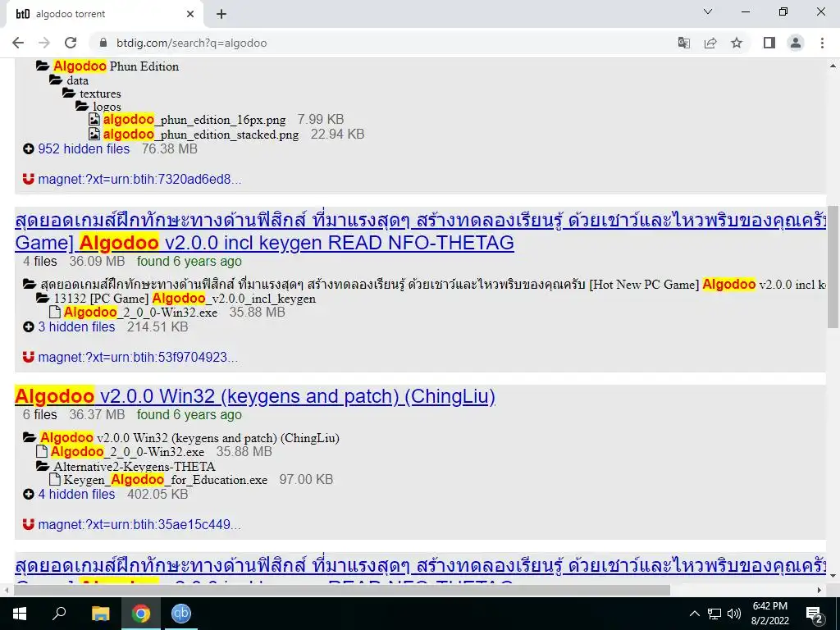Click image icon of algodoo_phun_edition_stacked.png
840x630 pixels.
click(94, 134)
